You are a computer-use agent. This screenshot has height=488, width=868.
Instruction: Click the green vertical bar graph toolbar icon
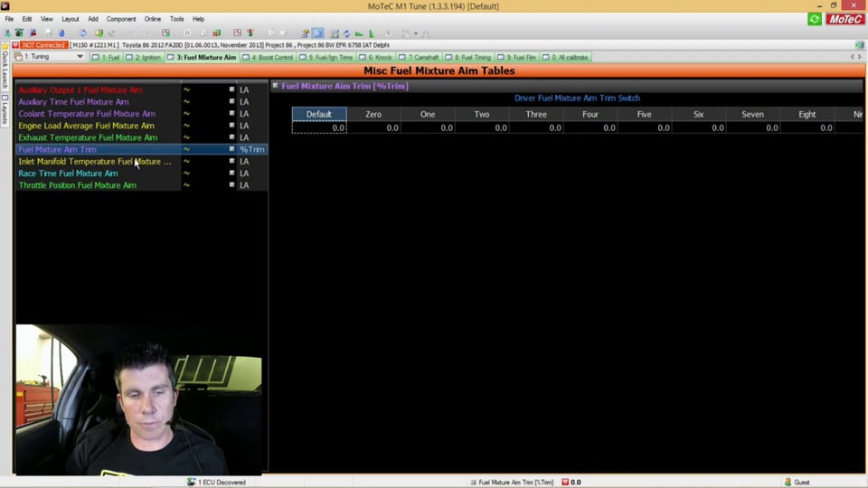(371, 33)
